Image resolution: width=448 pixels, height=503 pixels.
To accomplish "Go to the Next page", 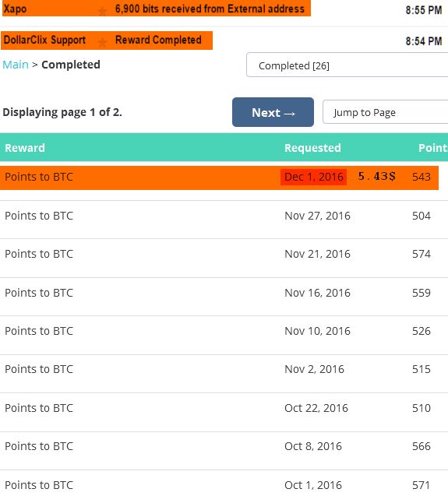I will click(273, 112).
